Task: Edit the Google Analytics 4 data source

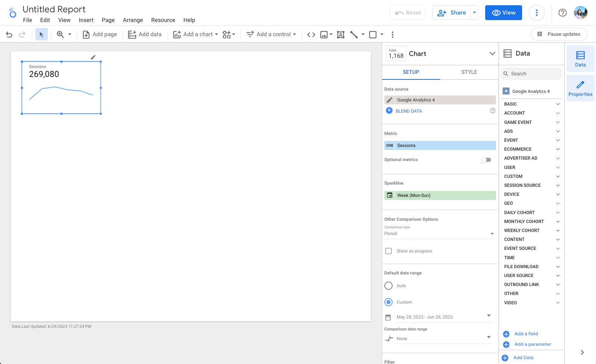Action: (x=389, y=100)
